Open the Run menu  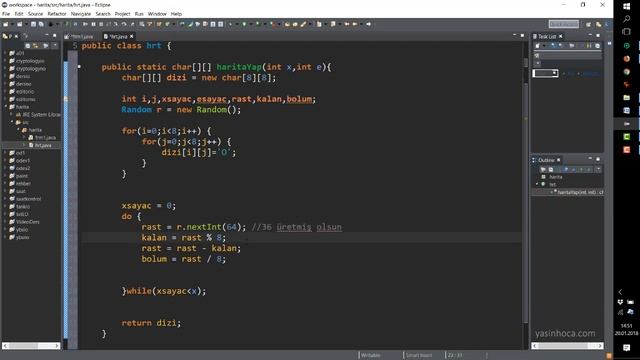pos(139,14)
